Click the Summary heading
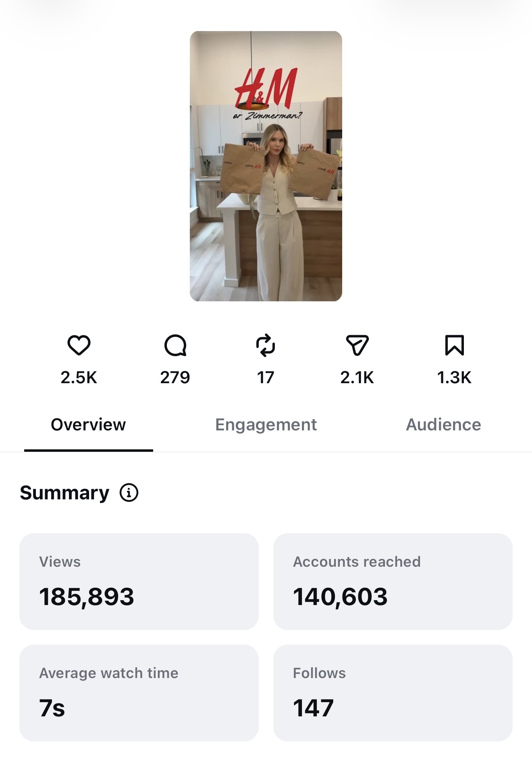Viewport: 532px width, 768px height. tap(64, 493)
